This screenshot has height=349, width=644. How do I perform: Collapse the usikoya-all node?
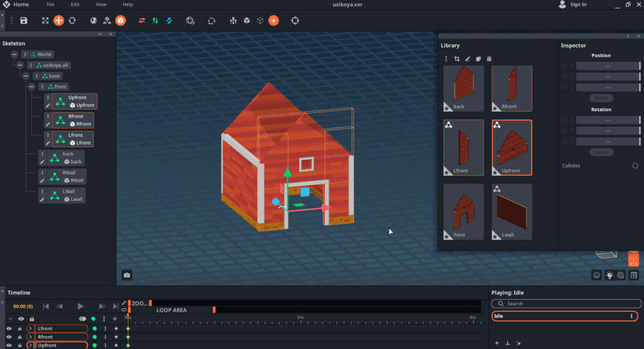(x=20, y=65)
